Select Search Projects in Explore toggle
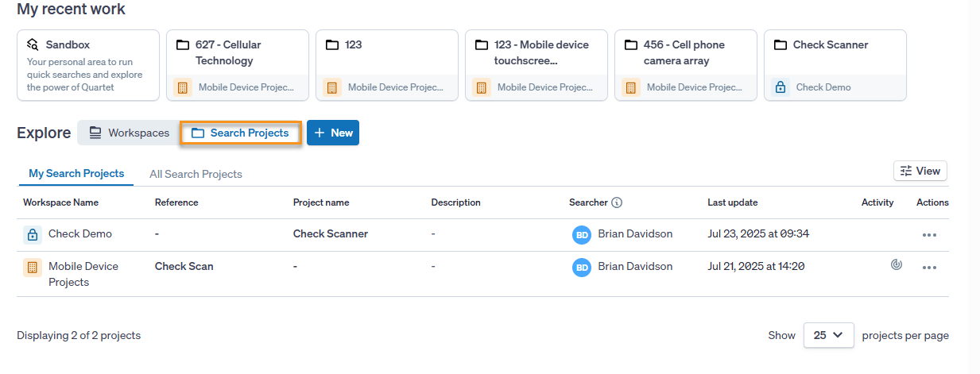This screenshot has width=980, height=374. tap(241, 133)
